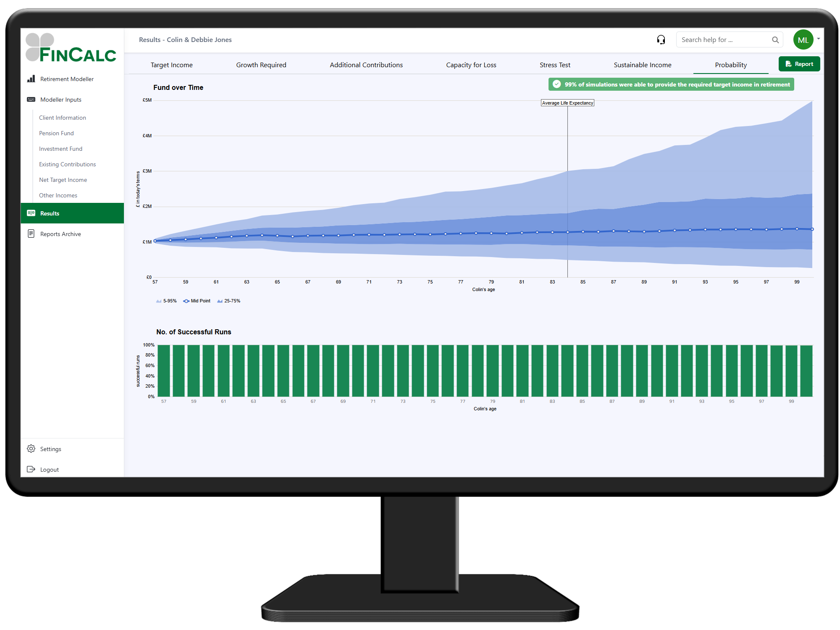
Task: Toggle the Mid Point legend series
Action: pyautogui.click(x=197, y=301)
